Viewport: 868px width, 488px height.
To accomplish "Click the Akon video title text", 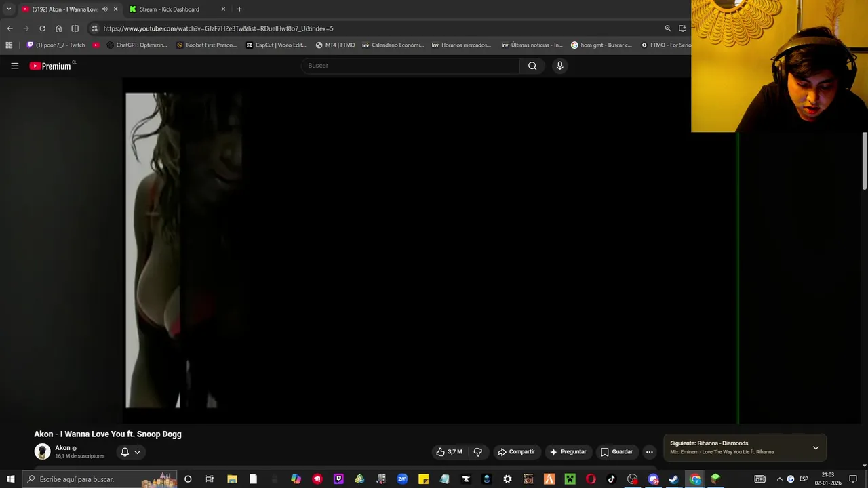I will (108, 434).
